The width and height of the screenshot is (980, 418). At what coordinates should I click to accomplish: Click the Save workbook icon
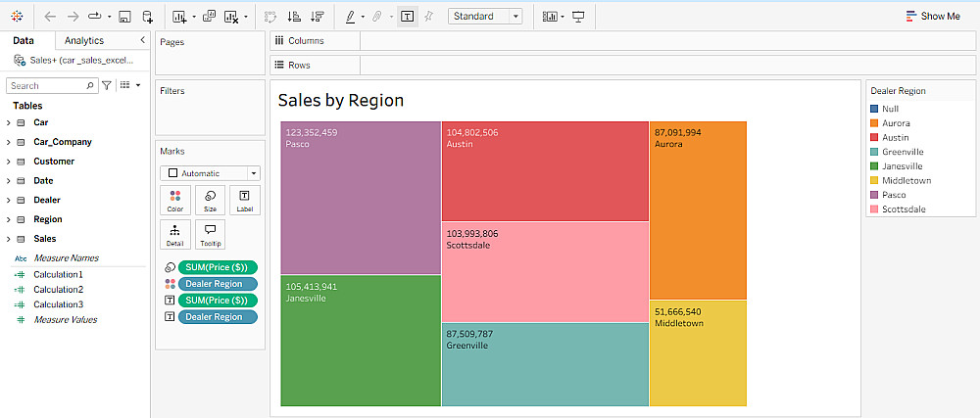[125, 17]
